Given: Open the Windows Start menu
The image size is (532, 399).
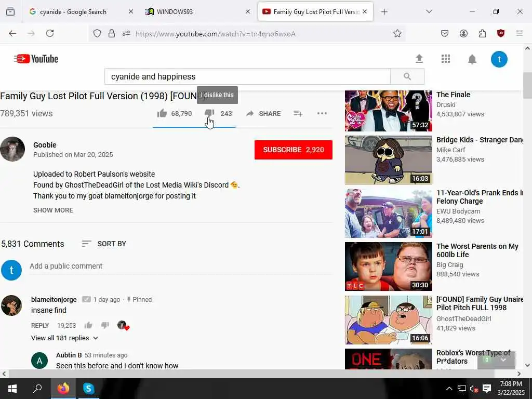Looking at the screenshot, I should tap(12, 389).
